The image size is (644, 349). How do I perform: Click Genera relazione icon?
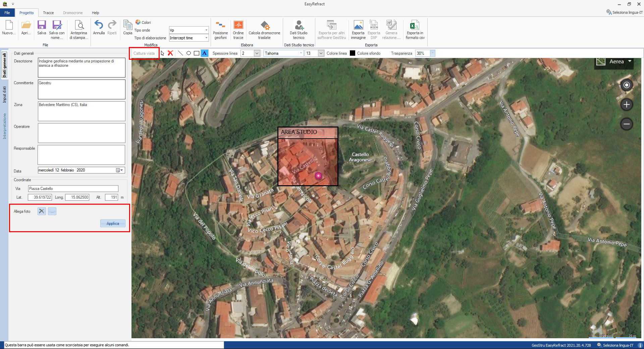[x=391, y=30]
